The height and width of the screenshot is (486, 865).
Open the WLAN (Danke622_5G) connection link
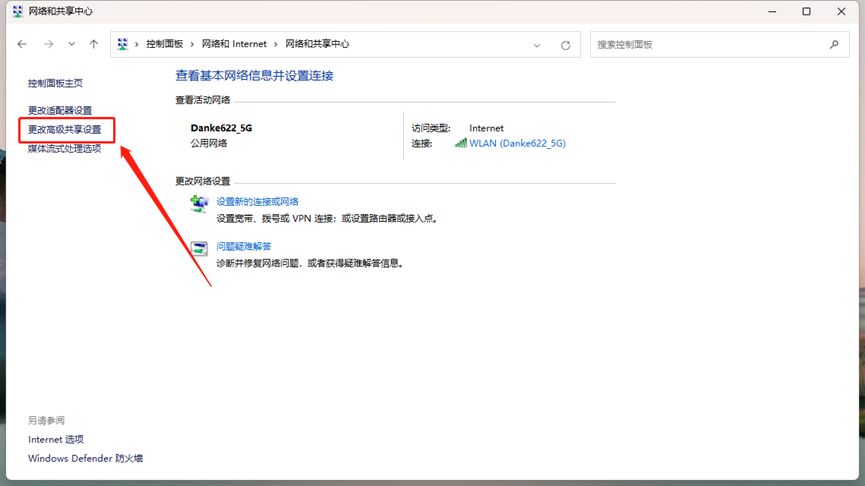(517, 143)
